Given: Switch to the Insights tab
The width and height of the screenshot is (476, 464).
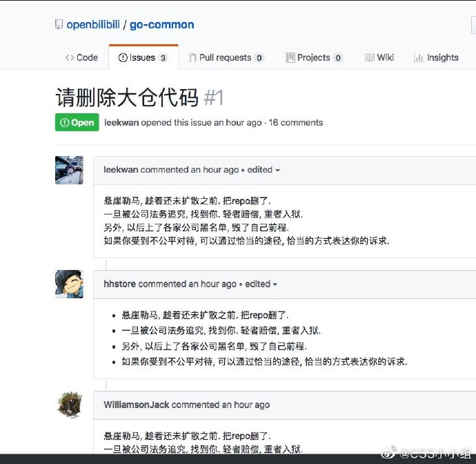Looking at the screenshot, I should point(436,57).
